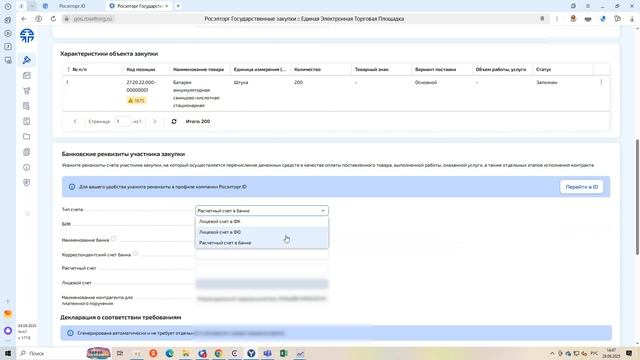Show hidden system tray icons chevron

coord(552,353)
